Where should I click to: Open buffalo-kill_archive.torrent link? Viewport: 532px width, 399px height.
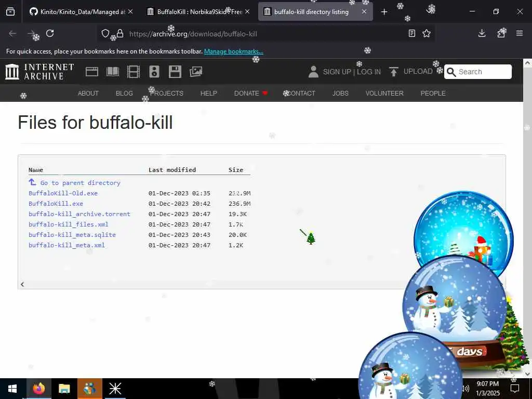coord(79,214)
